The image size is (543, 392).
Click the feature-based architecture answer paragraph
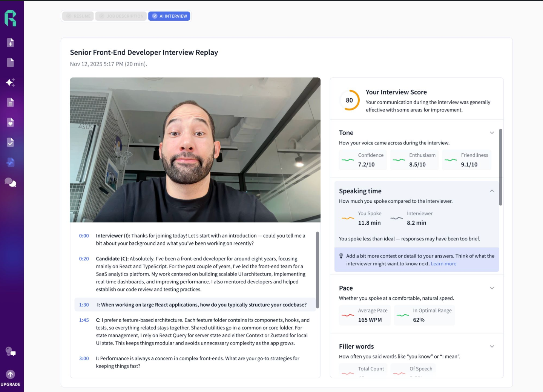click(202, 332)
